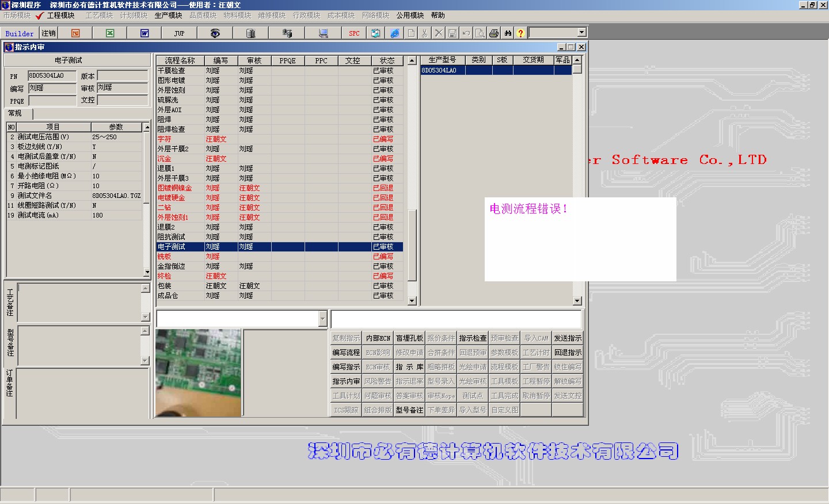
Task: Click the new document icon
Action: tap(411, 33)
